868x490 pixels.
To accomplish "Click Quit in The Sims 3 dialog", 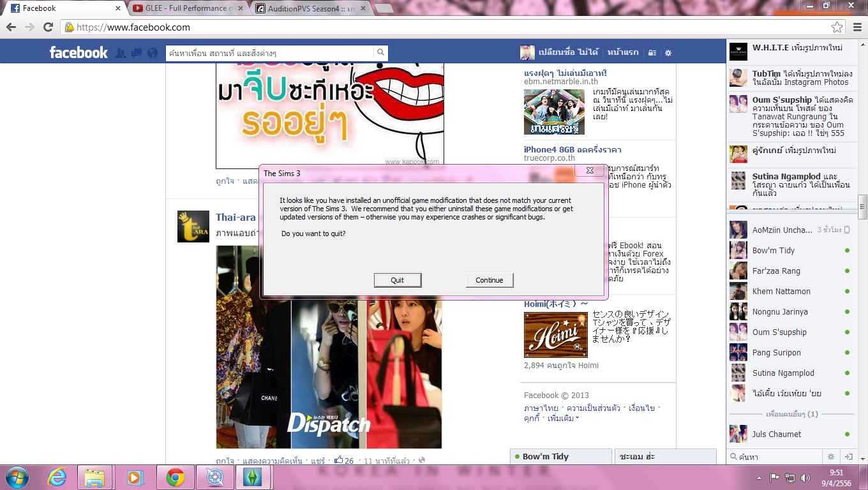I will tap(398, 280).
